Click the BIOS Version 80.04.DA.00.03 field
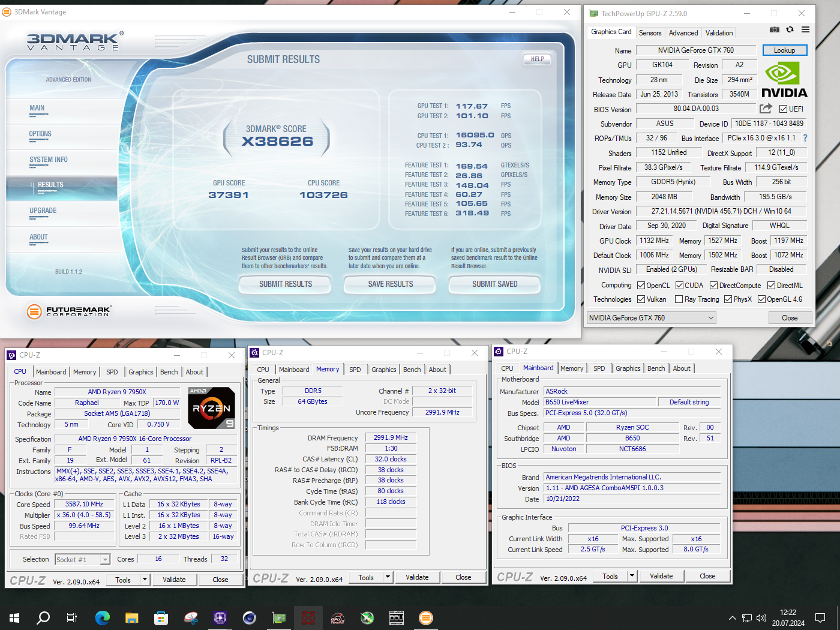 [x=696, y=109]
